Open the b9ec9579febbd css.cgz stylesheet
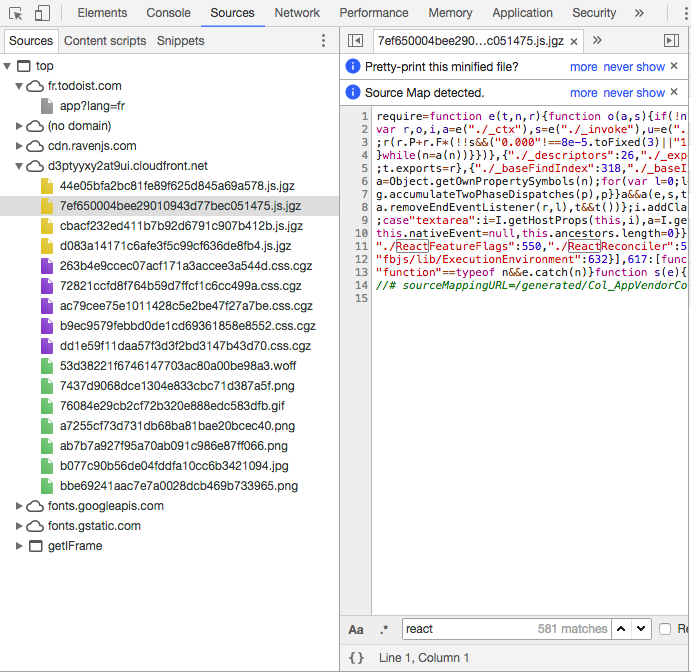The image size is (691, 672). click(188, 326)
